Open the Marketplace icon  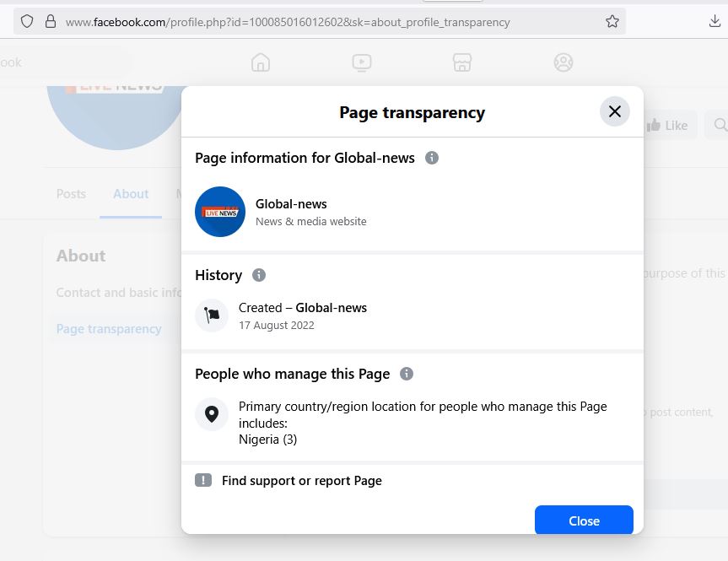pos(462,62)
